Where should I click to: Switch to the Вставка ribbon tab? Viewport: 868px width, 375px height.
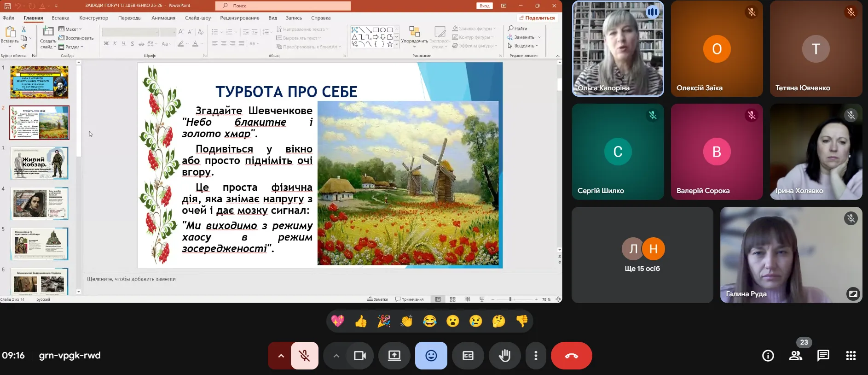coord(60,18)
